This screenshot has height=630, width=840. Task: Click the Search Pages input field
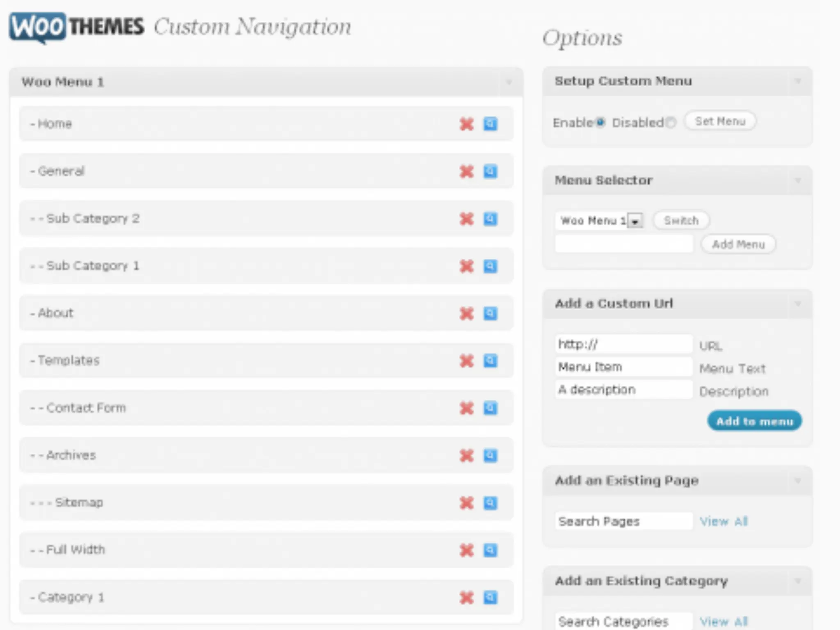pos(623,521)
